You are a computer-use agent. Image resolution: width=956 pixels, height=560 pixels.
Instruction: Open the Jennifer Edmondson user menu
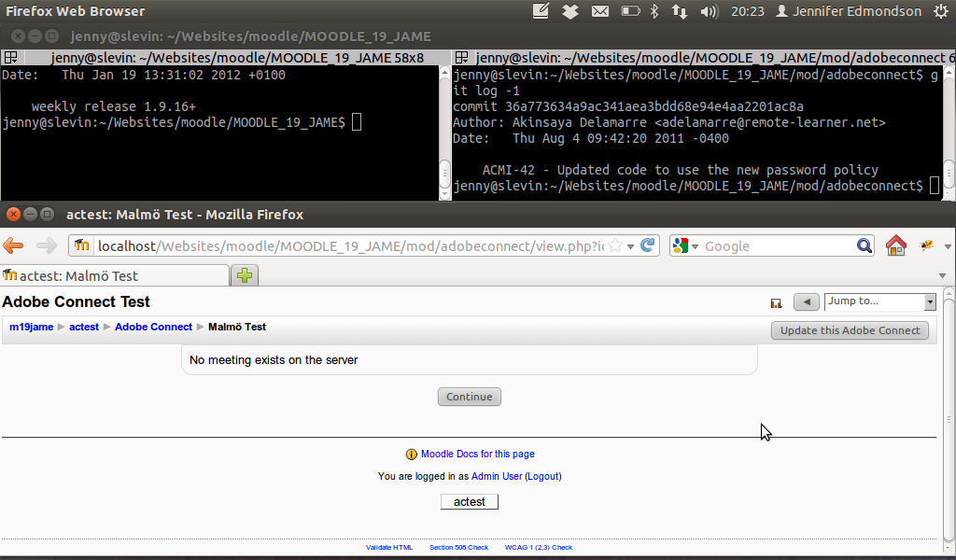[x=848, y=11]
